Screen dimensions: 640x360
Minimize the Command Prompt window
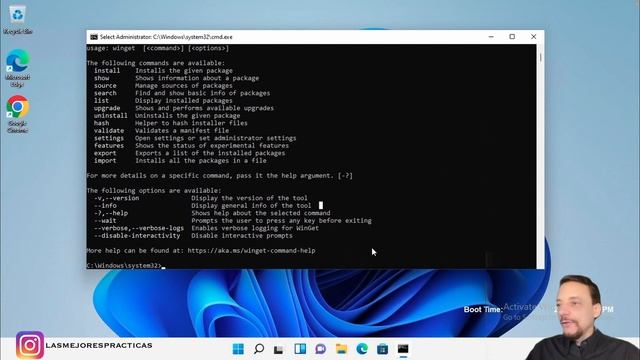(491, 37)
